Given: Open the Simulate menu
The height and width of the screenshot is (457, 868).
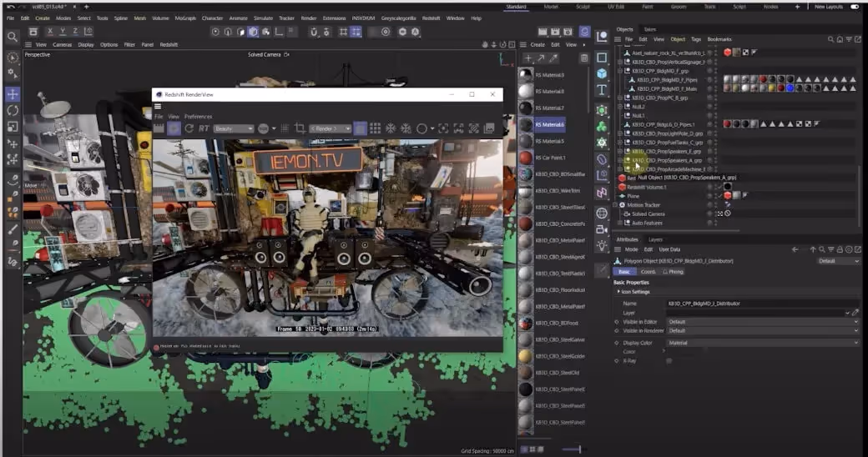Looking at the screenshot, I should coord(263,18).
